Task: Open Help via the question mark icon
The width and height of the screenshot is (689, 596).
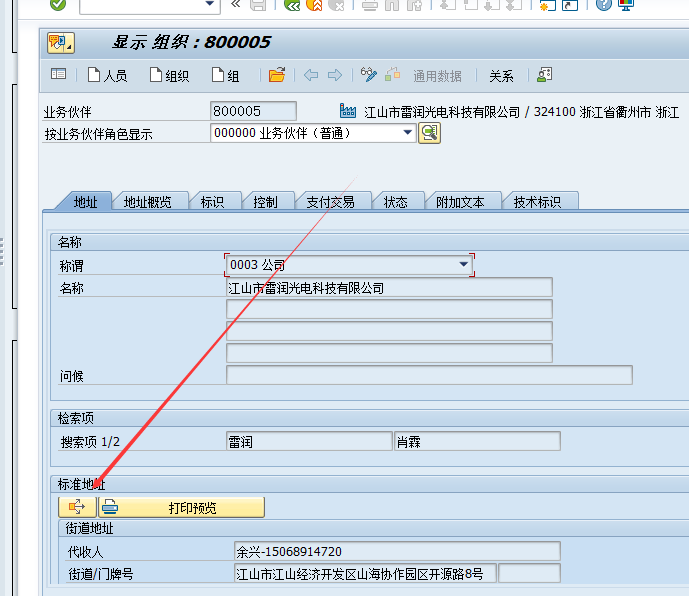Action: click(604, 5)
